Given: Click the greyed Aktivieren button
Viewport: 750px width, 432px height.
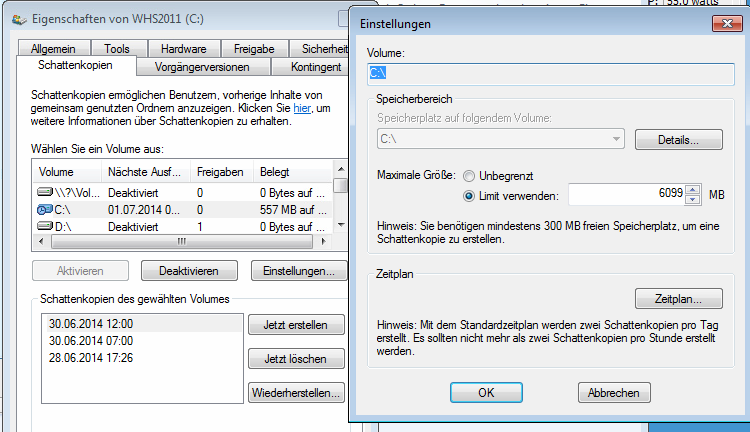Looking at the screenshot, I should pyautogui.click(x=80, y=271).
